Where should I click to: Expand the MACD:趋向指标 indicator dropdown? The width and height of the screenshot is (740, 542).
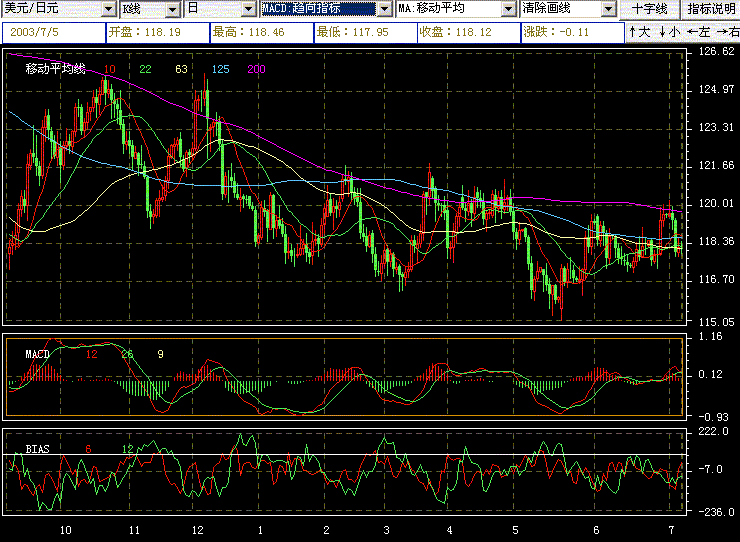tap(382, 10)
